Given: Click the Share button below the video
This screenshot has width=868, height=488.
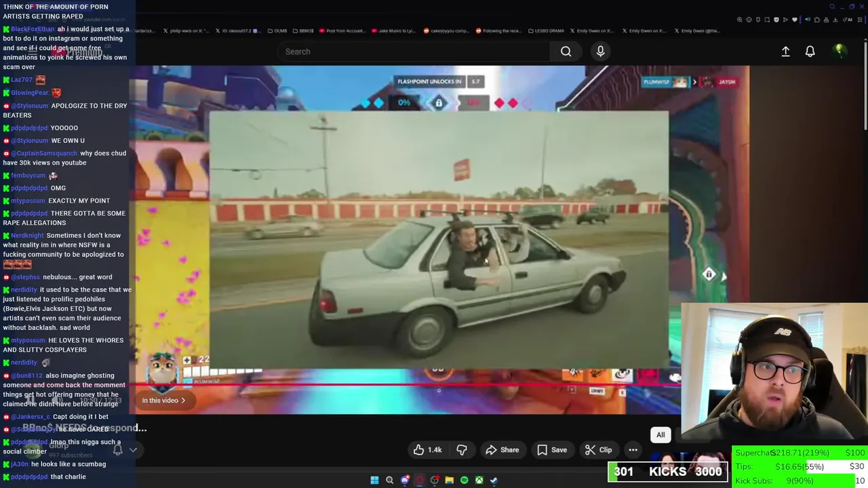Looking at the screenshot, I should [502, 450].
